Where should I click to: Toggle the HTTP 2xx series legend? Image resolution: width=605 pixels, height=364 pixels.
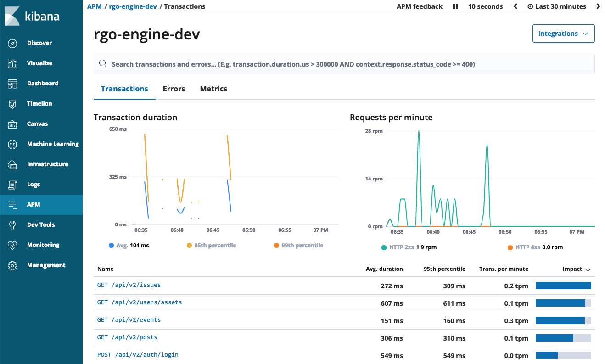409,247
